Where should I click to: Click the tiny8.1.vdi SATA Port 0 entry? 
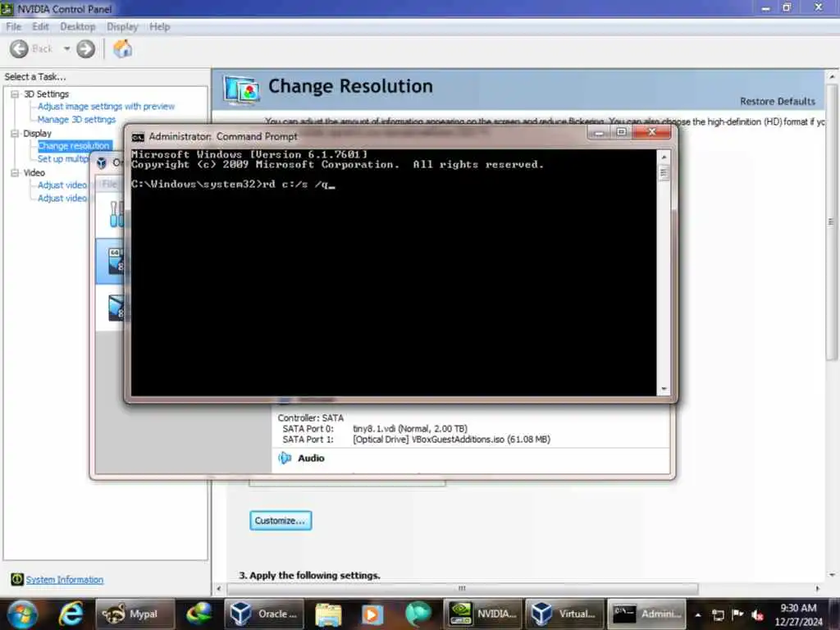[410, 428]
